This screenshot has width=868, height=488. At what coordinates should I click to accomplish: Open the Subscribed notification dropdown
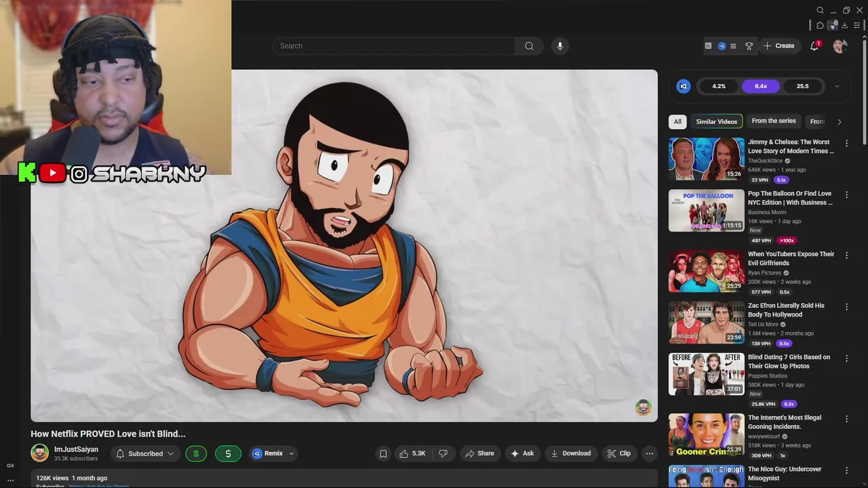(145, 453)
